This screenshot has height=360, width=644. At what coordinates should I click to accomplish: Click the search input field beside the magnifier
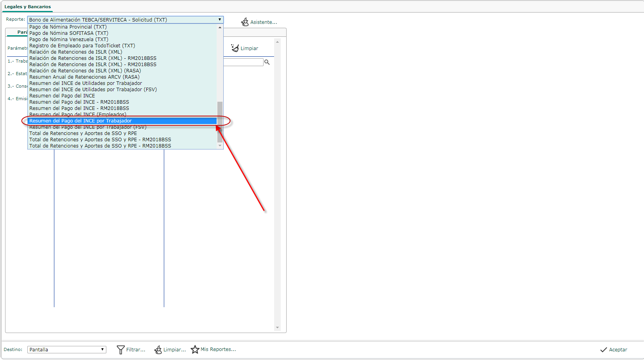[243, 62]
